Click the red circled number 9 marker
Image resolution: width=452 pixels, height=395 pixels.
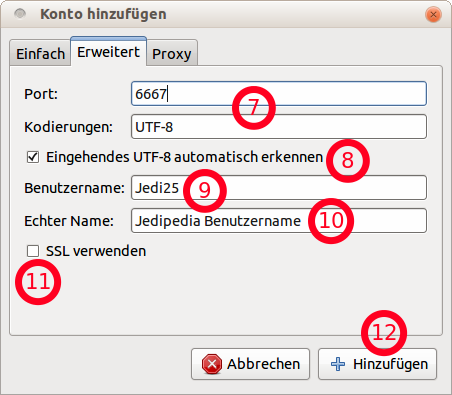tap(205, 191)
